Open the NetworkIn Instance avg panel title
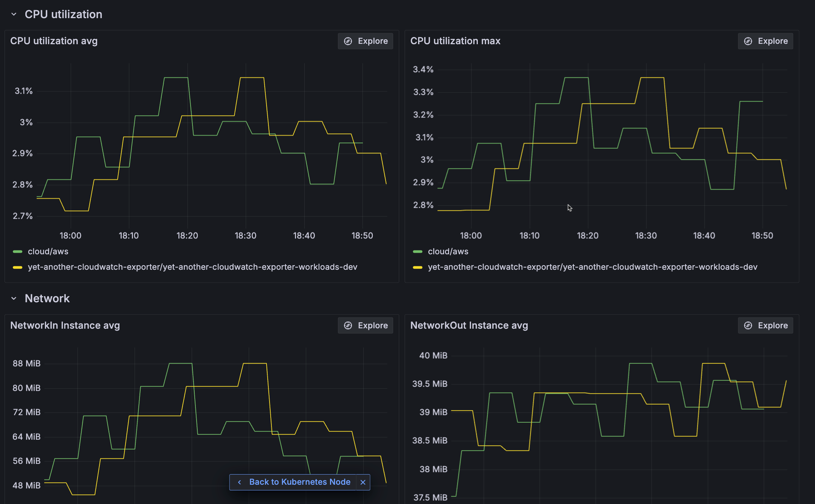 [x=65, y=326]
